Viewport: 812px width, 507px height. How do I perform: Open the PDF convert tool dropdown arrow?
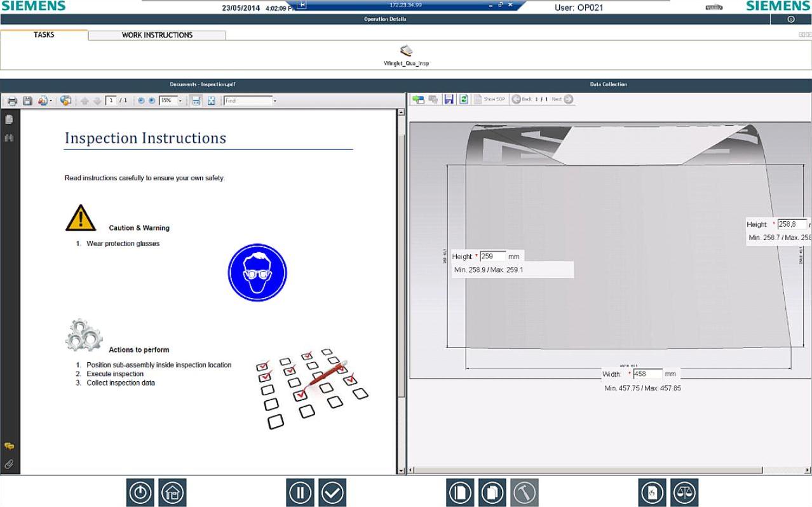point(51,101)
